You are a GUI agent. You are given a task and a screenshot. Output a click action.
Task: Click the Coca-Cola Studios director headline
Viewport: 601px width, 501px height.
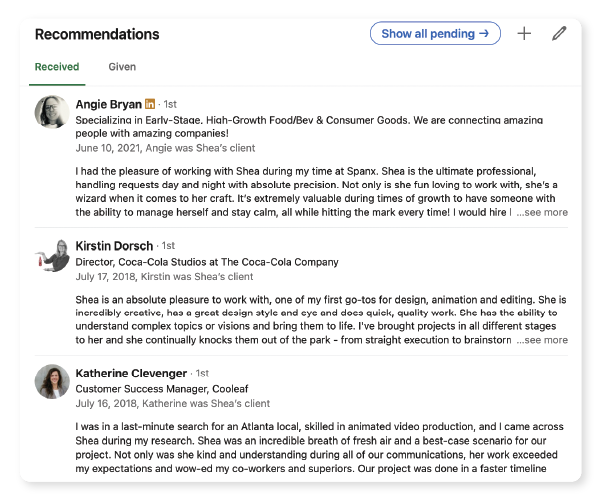[207, 262]
